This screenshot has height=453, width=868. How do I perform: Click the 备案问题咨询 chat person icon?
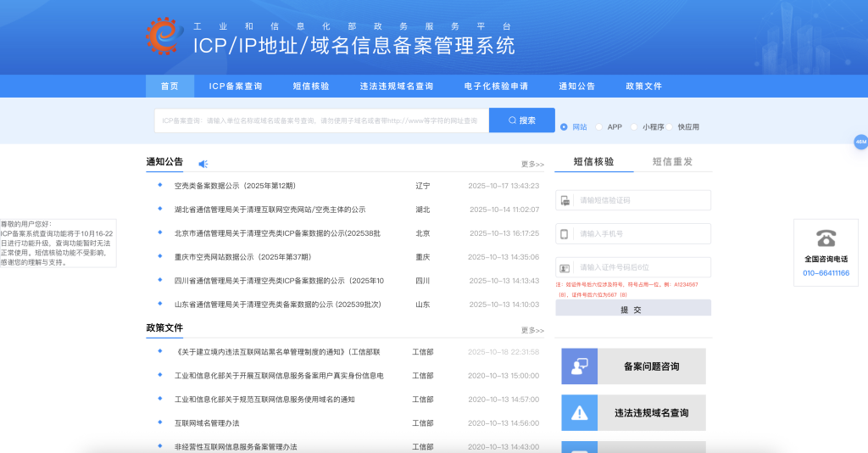(x=580, y=366)
